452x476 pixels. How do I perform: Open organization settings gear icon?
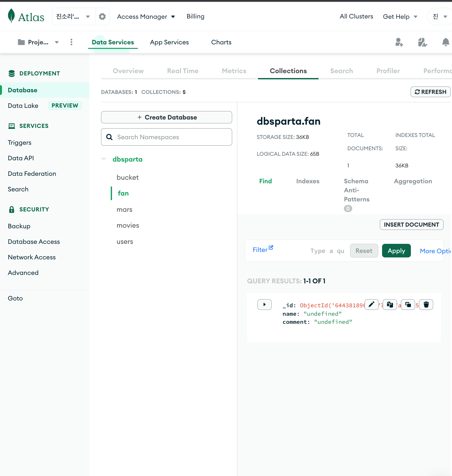[x=102, y=17]
